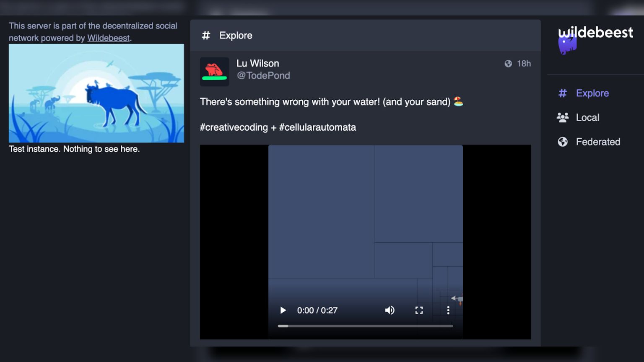The height and width of the screenshot is (362, 644).
Task: Click the video progress bar
Action: 365,326
